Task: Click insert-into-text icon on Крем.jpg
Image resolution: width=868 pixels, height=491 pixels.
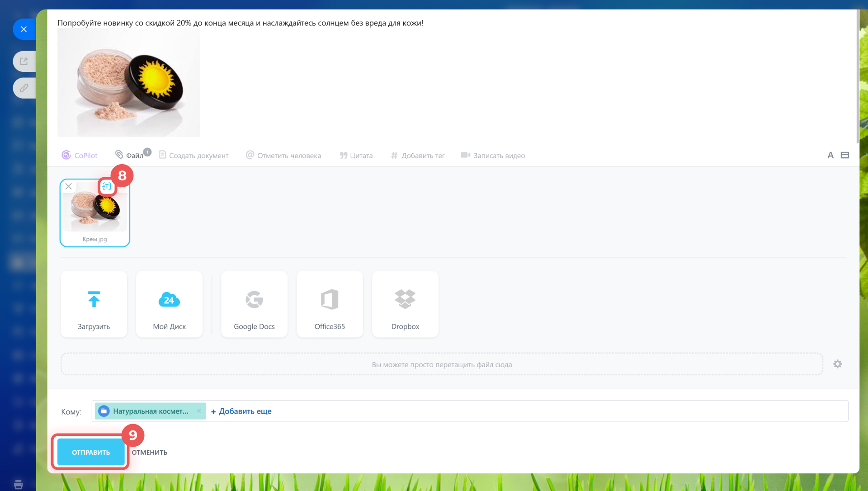Action: pos(107,186)
